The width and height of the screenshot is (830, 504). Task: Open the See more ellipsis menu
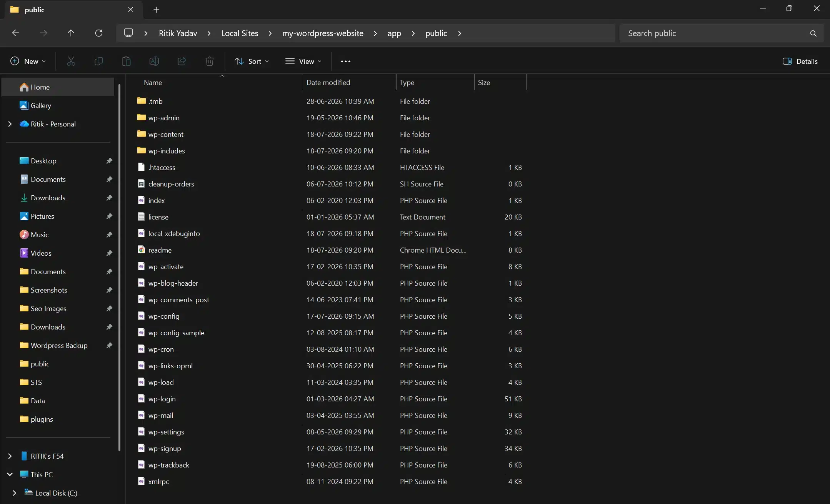346,61
